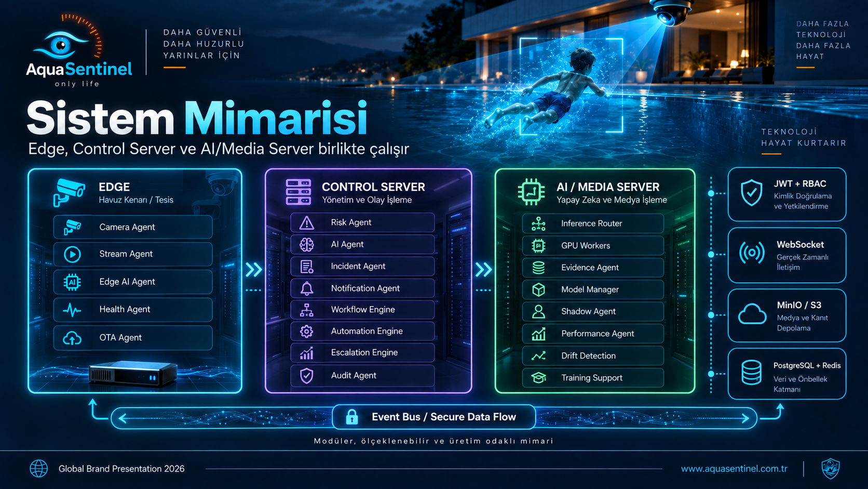Click the AI Agent brain icon
This screenshot has width=868, height=489.
307,244
